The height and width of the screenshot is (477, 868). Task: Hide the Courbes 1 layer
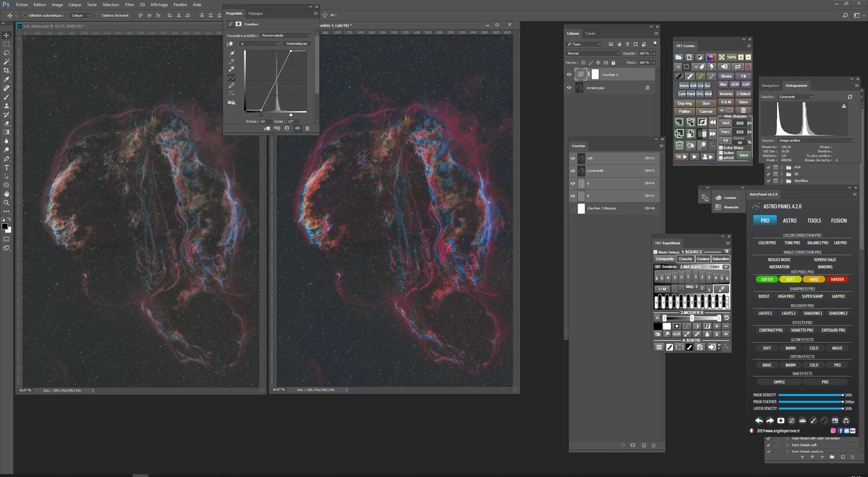569,75
